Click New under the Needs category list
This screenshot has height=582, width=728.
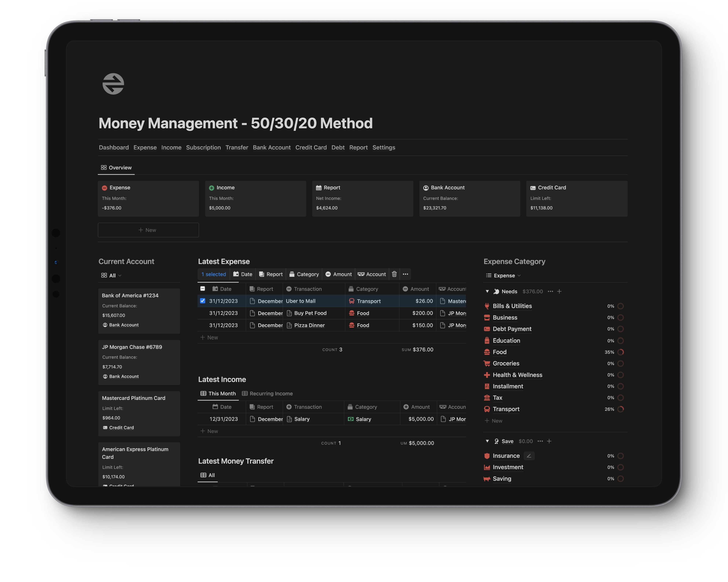494,421
